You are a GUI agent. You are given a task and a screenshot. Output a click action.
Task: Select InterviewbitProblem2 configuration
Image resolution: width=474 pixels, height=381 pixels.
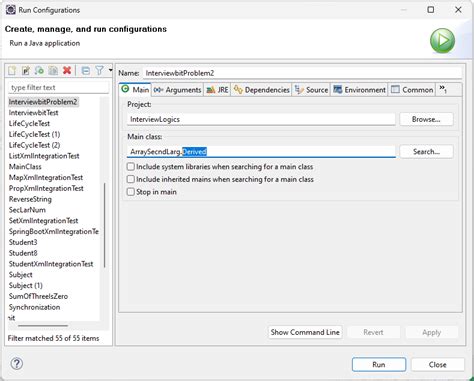click(x=43, y=102)
